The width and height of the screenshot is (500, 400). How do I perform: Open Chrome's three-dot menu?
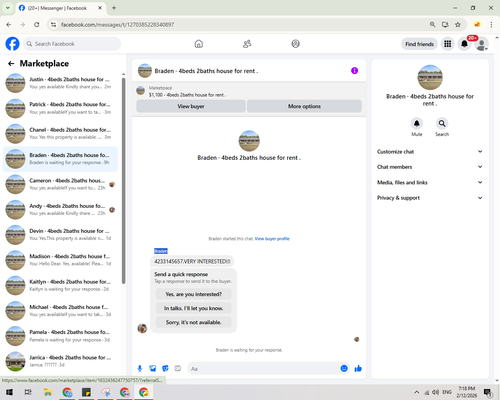(x=491, y=24)
